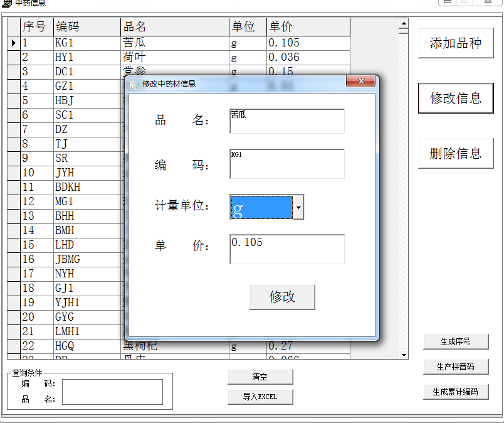The height and width of the screenshot is (423, 504).
Task: Click the 修改信息 button
Action: pos(456,98)
